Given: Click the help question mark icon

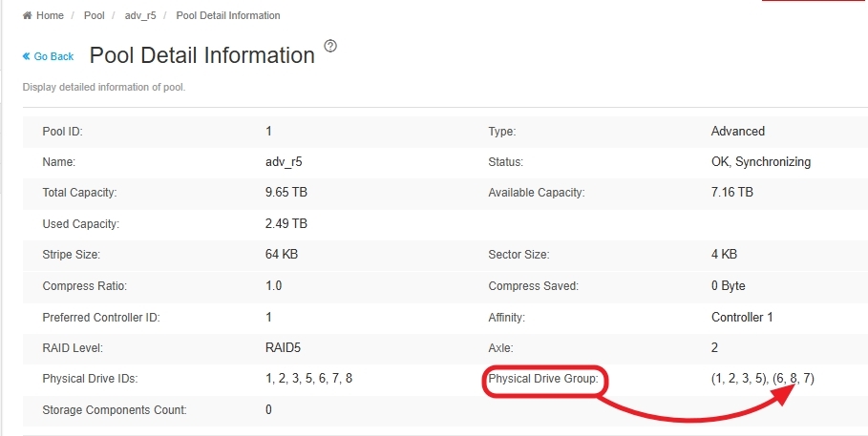Looking at the screenshot, I should point(330,46).
